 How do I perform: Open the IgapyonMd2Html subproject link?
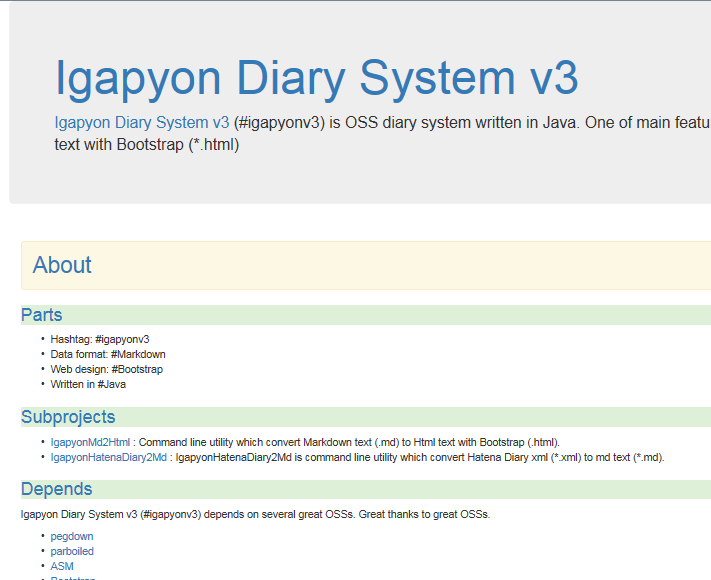tap(90, 442)
